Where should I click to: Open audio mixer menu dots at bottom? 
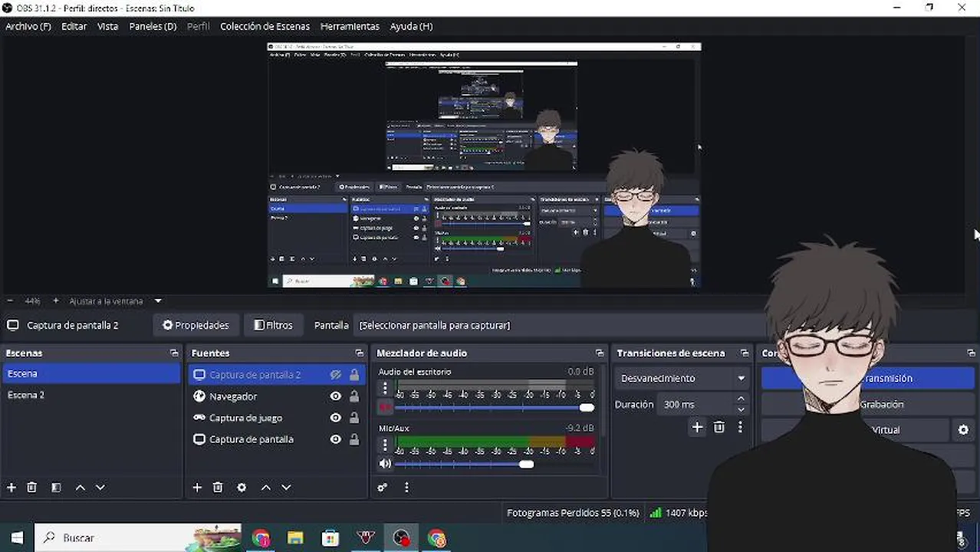406,488
